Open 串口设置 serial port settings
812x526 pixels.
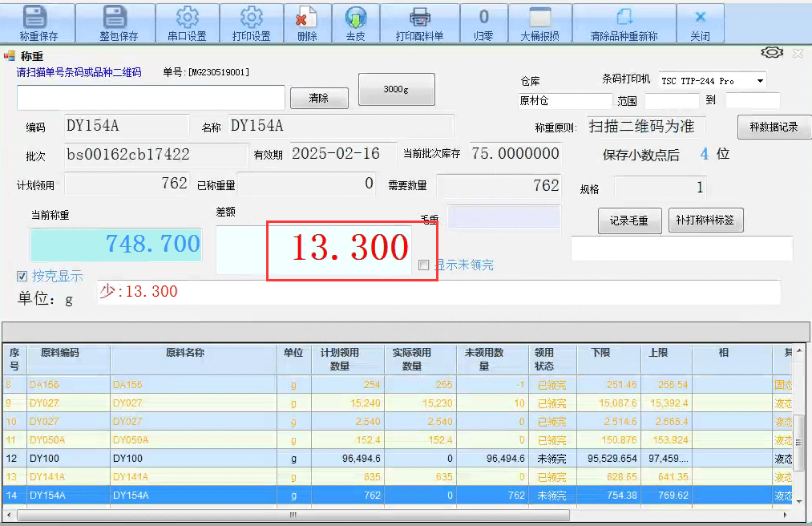[187, 17]
